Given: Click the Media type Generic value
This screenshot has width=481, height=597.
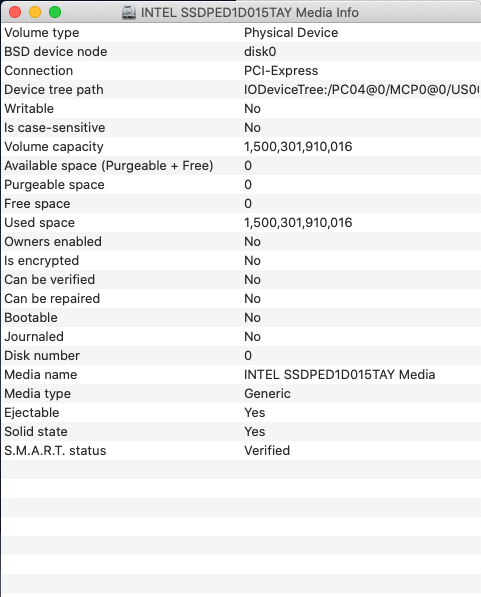Looking at the screenshot, I should tap(267, 394).
